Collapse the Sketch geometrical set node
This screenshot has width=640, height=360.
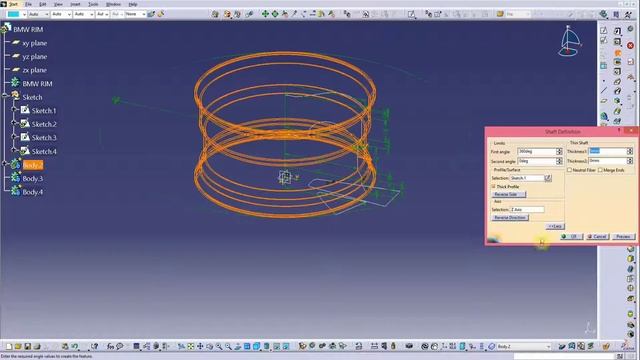coord(5,97)
